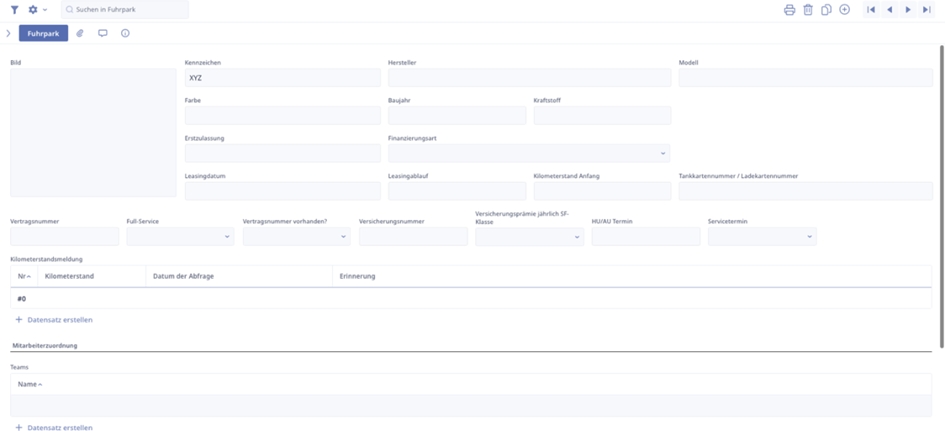The height and width of the screenshot is (431, 945).
Task: Print the current Fuhrpark record
Action: tap(789, 9)
